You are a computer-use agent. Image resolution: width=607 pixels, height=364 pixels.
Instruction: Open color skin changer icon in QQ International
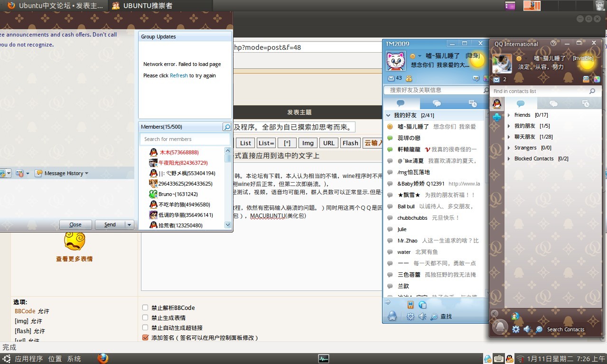[597, 79]
